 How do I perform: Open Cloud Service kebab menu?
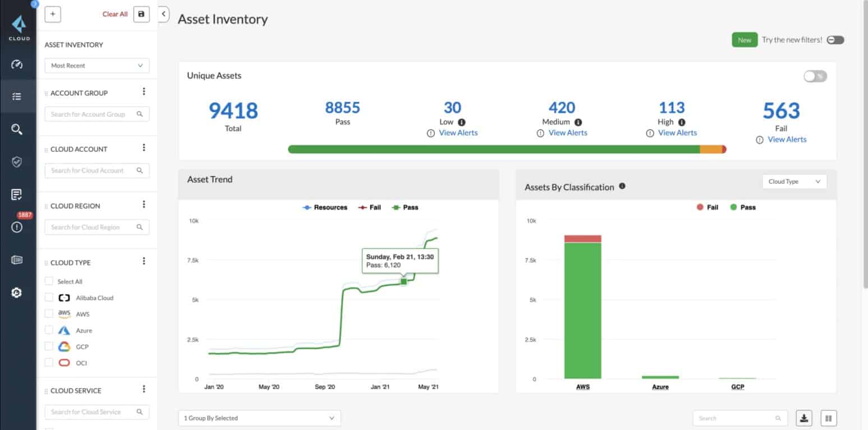point(144,389)
